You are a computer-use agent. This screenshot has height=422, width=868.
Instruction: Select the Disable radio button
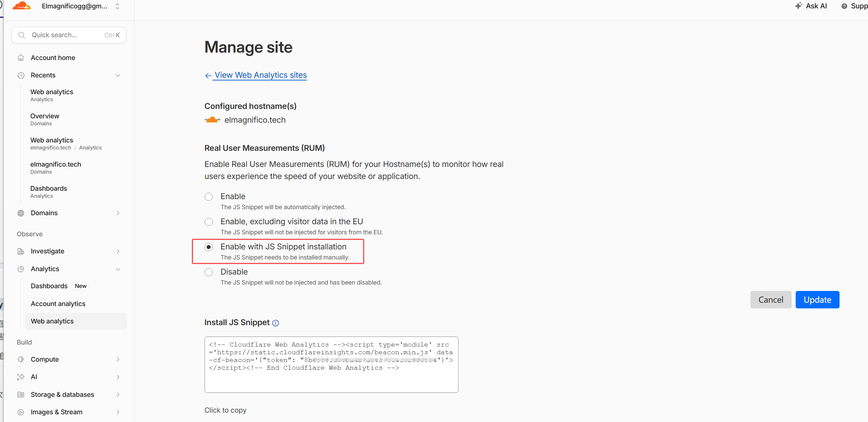209,272
